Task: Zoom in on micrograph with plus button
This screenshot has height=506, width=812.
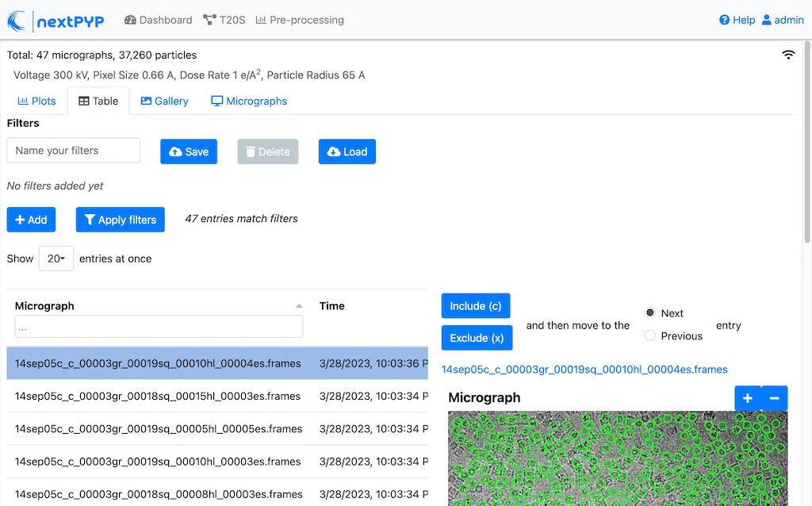Action: pos(747,398)
